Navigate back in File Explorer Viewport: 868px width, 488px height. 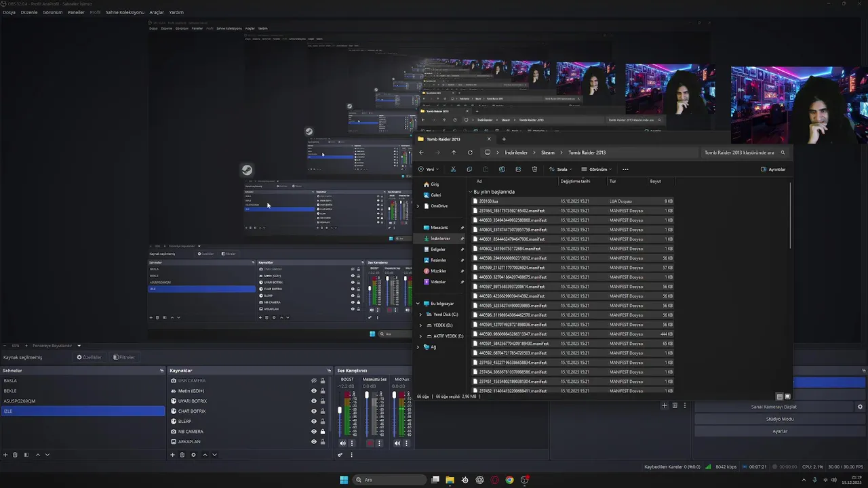tap(421, 152)
